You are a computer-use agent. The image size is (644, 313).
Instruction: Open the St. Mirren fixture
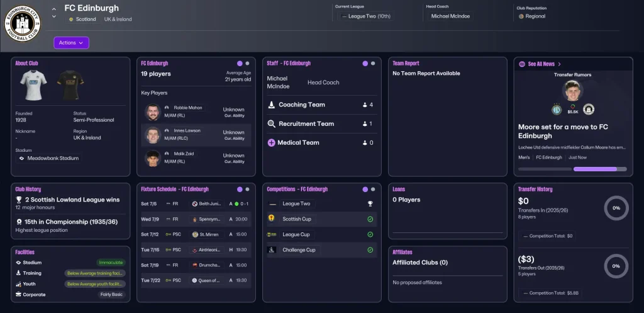(196, 234)
